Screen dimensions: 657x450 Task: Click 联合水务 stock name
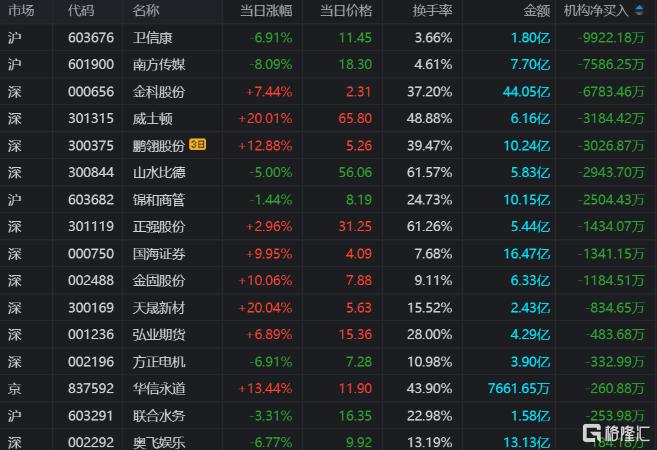click(159, 416)
